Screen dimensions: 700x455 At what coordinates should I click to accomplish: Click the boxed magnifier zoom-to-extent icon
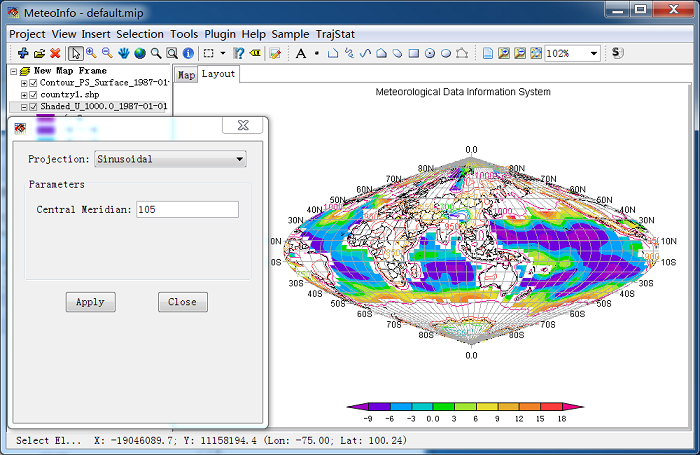coord(172,53)
